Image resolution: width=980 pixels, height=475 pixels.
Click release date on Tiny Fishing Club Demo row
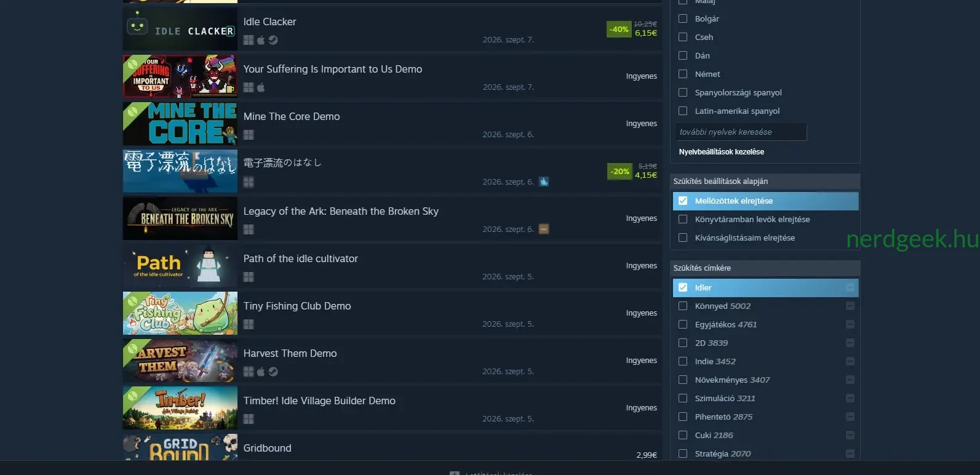click(x=508, y=324)
